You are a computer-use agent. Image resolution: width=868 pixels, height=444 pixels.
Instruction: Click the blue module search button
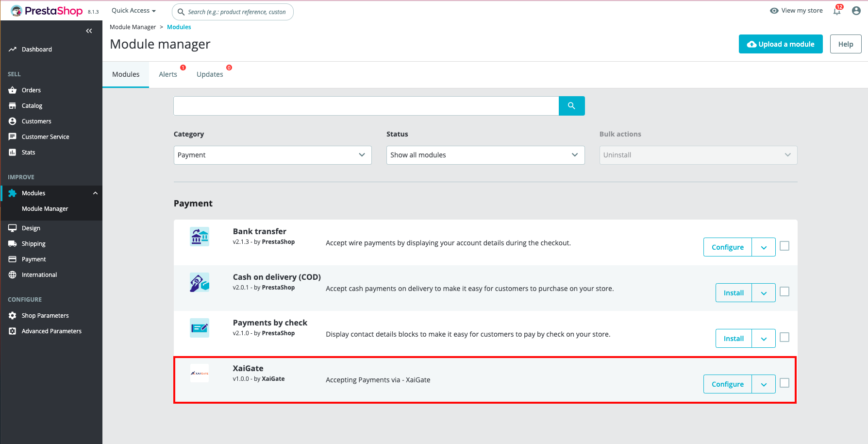[x=572, y=106]
